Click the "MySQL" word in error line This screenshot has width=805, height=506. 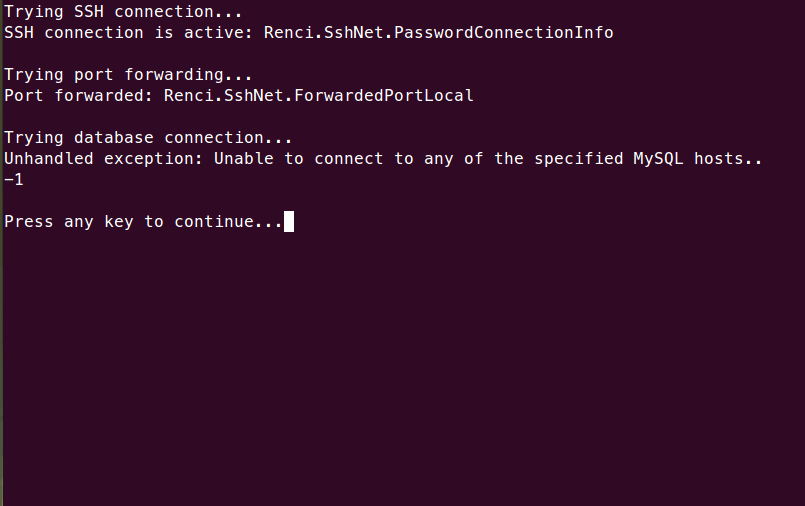click(658, 159)
